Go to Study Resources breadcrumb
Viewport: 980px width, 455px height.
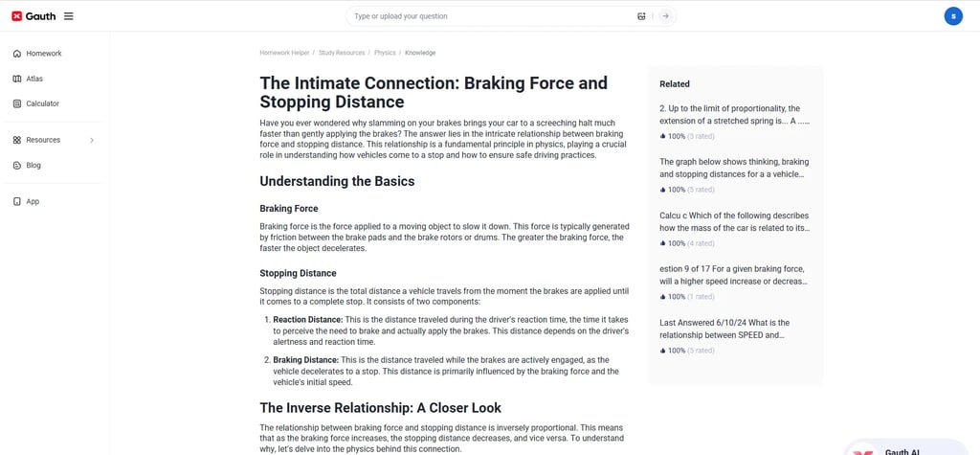[x=342, y=54]
